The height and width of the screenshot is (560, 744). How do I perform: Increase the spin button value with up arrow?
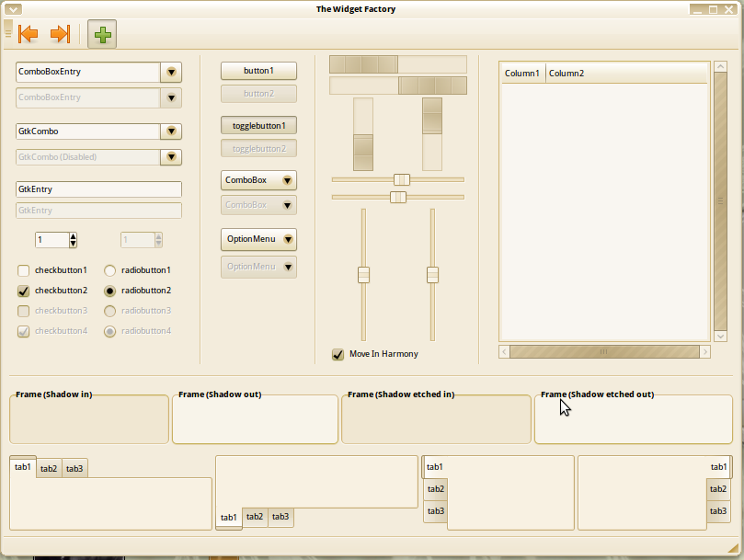pyautogui.click(x=74, y=236)
